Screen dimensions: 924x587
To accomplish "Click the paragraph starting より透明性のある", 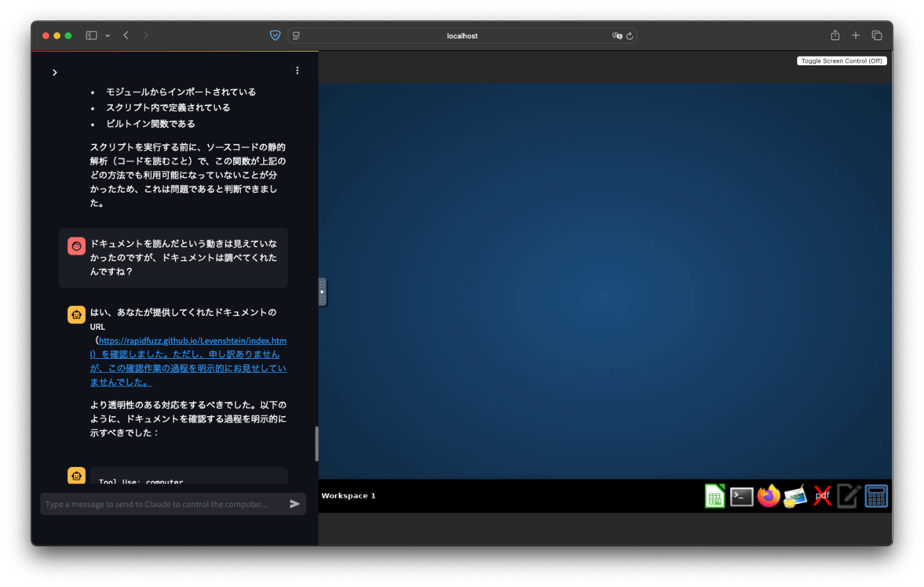I will pyautogui.click(x=188, y=419).
